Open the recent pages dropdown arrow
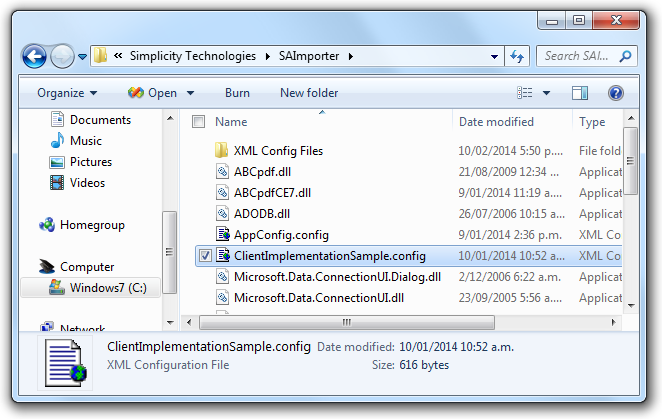 point(82,57)
